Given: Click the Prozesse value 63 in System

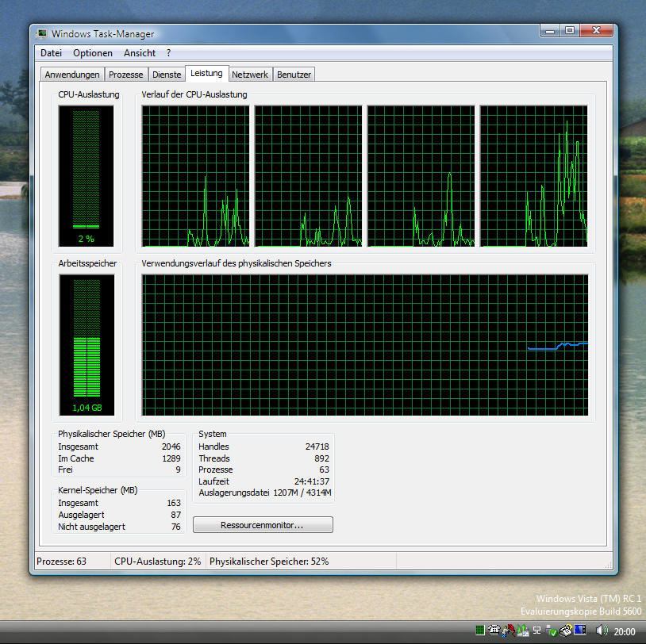Looking at the screenshot, I should pyautogui.click(x=325, y=470).
